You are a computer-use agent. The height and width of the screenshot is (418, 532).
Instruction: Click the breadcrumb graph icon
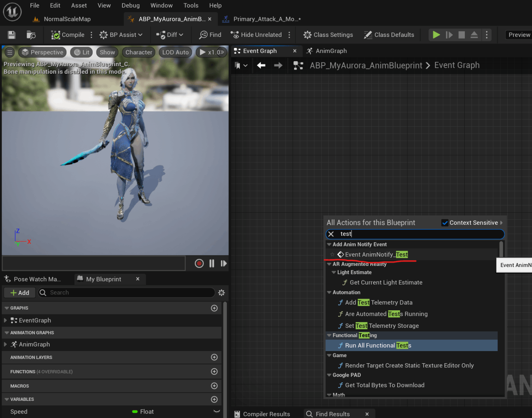click(x=298, y=65)
